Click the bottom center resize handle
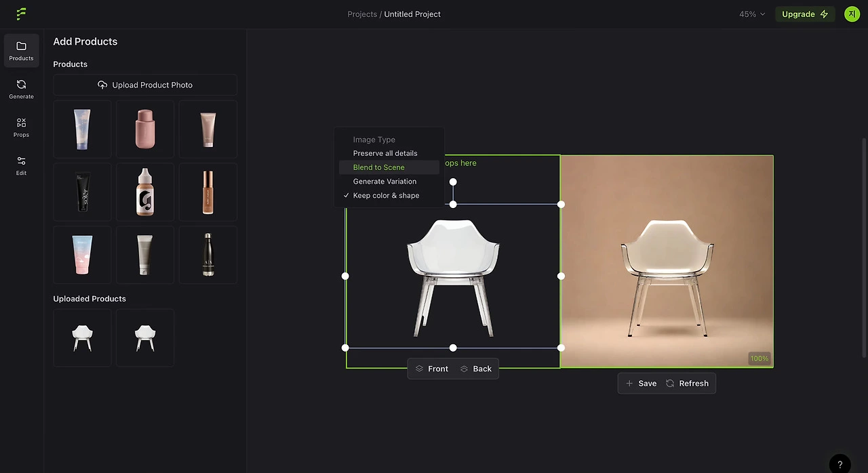This screenshot has height=473, width=868. click(453, 348)
